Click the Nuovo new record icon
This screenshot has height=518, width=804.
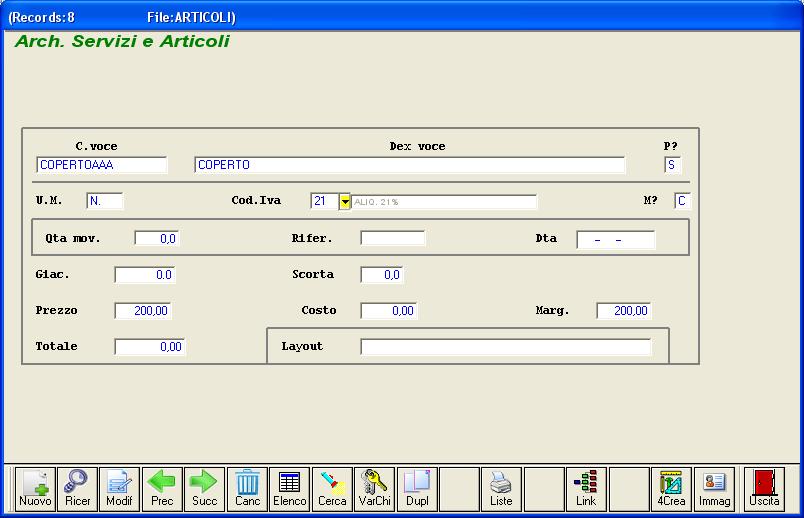pyautogui.click(x=35, y=489)
